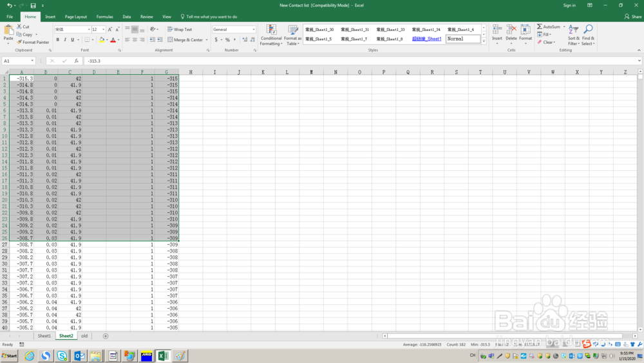644x363 pixels.
Task: Click the Paste clipboard icon
Action: (x=8, y=30)
